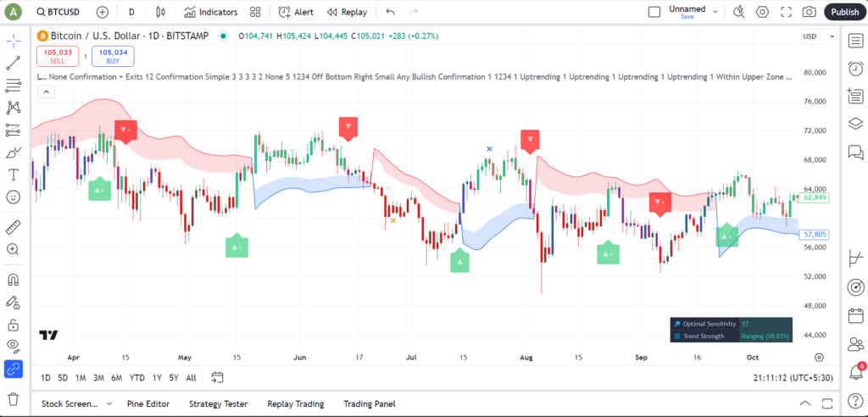
Task: Toggle Magnet mode on the drawing toolbar
Action: (14, 280)
